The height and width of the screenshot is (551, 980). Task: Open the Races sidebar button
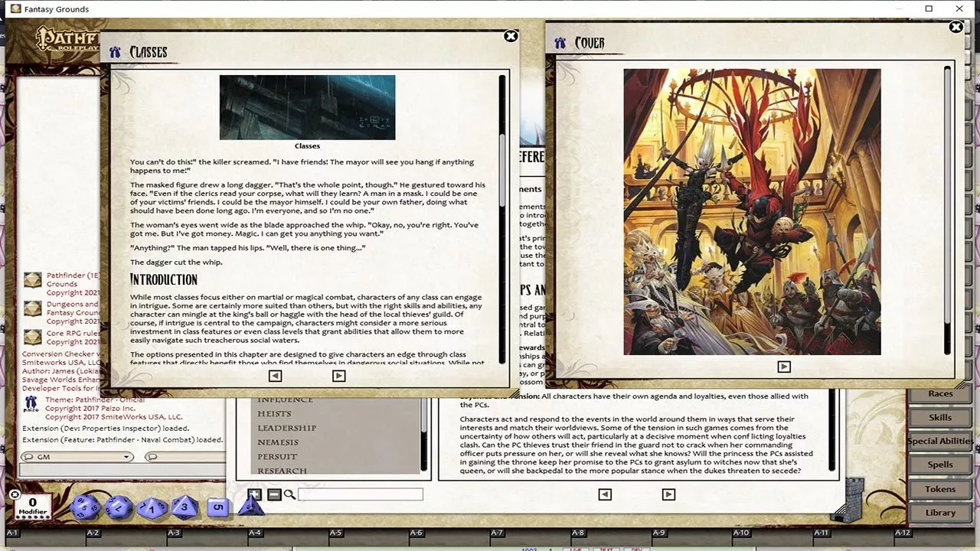940,394
